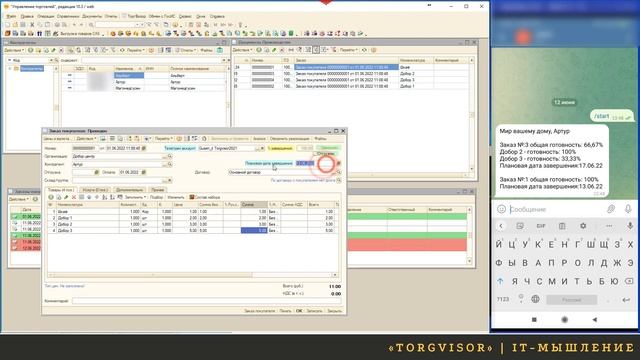
Task: Switch to the Прочее tab in order
Action: click(x=157, y=190)
